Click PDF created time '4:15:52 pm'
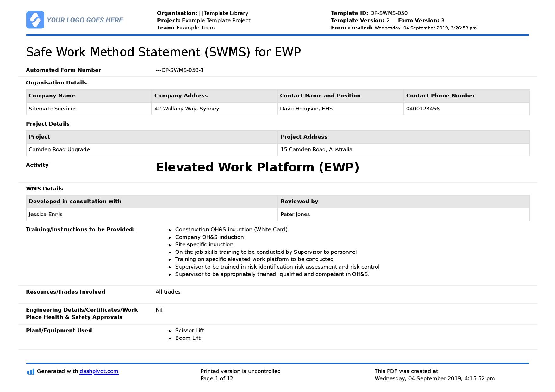This screenshot has height=392, width=555. 479,378
